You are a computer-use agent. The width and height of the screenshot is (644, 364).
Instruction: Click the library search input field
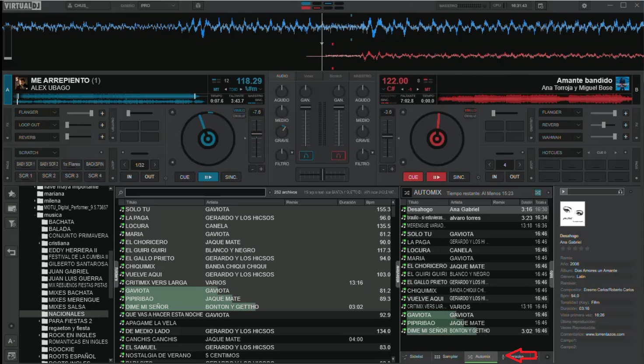(195, 192)
